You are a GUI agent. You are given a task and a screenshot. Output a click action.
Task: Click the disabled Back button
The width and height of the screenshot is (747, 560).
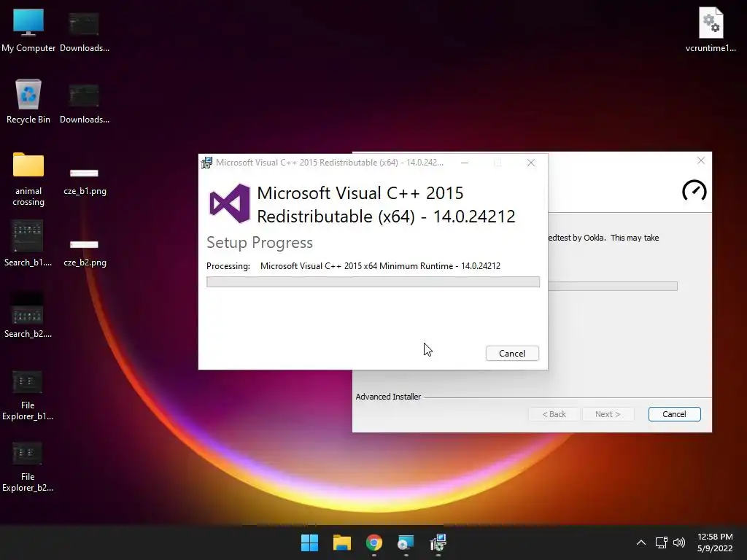coord(554,414)
